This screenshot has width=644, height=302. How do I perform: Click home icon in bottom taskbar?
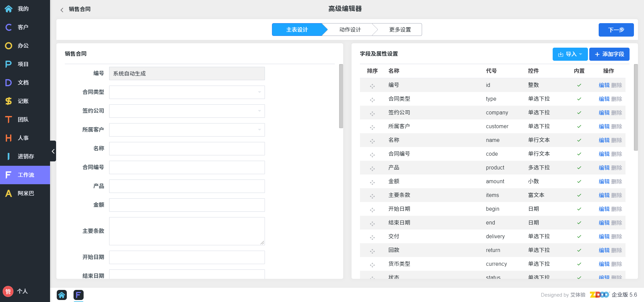tap(62, 295)
